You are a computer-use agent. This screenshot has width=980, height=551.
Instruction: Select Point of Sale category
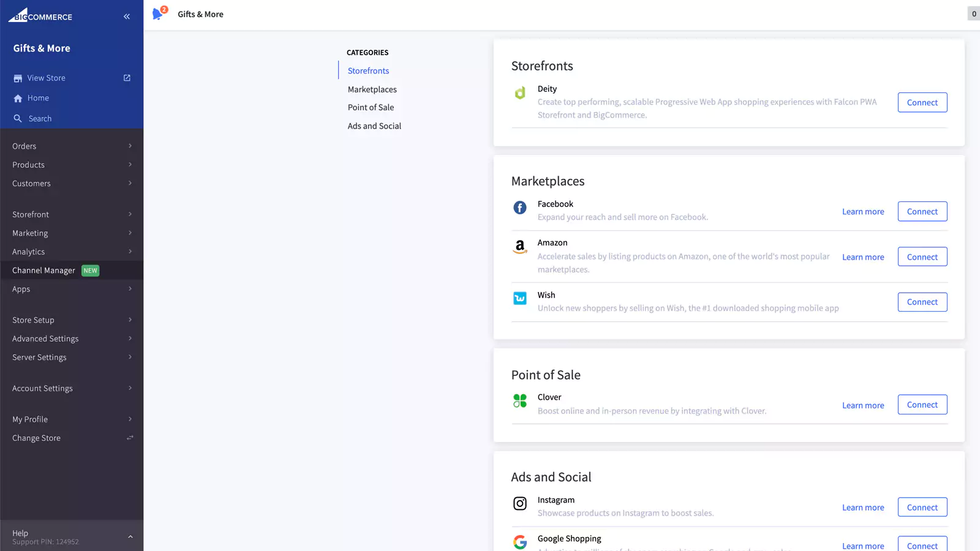pyautogui.click(x=371, y=107)
